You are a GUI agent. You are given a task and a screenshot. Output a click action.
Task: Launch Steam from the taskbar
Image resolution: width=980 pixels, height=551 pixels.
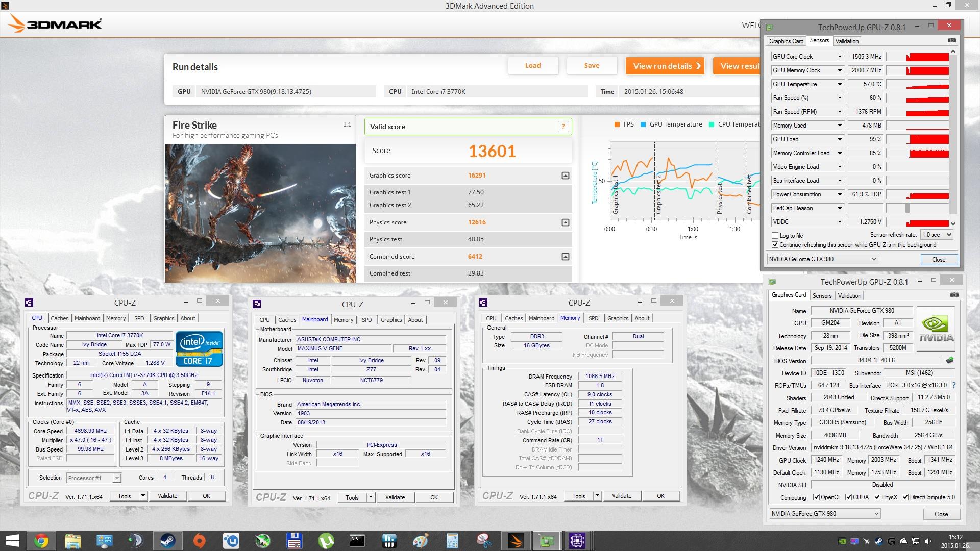[x=168, y=541]
